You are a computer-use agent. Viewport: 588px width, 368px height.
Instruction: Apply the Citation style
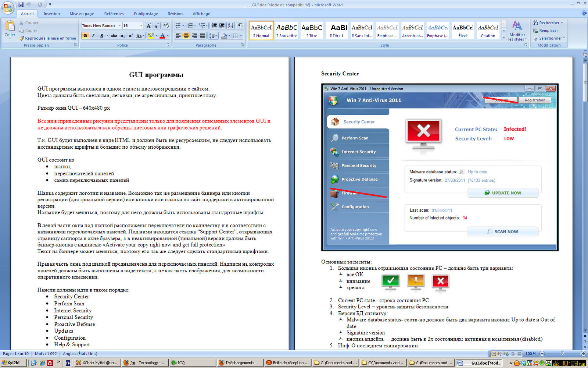pyautogui.click(x=488, y=30)
